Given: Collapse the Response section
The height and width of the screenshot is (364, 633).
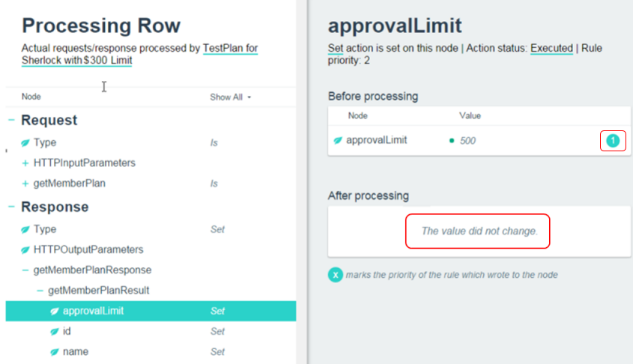Looking at the screenshot, I should pyautogui.click(x=11, y=207).
